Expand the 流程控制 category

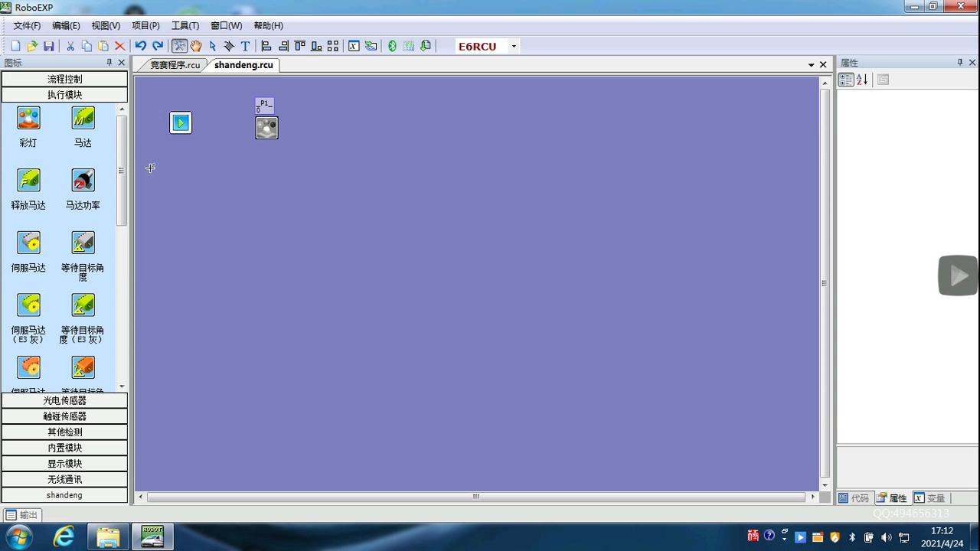tap(64, 79)
